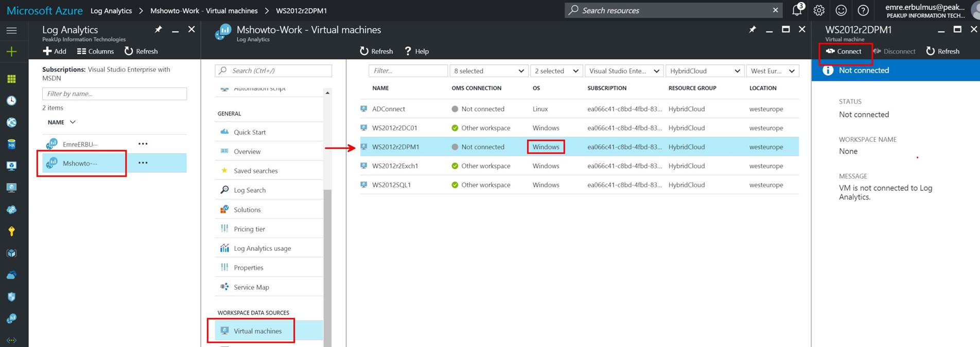Open the Visual Studio Enterprise subscription dropdown
Screen dimensions: 980x347
pyautogui.click(x=624, y=71)
